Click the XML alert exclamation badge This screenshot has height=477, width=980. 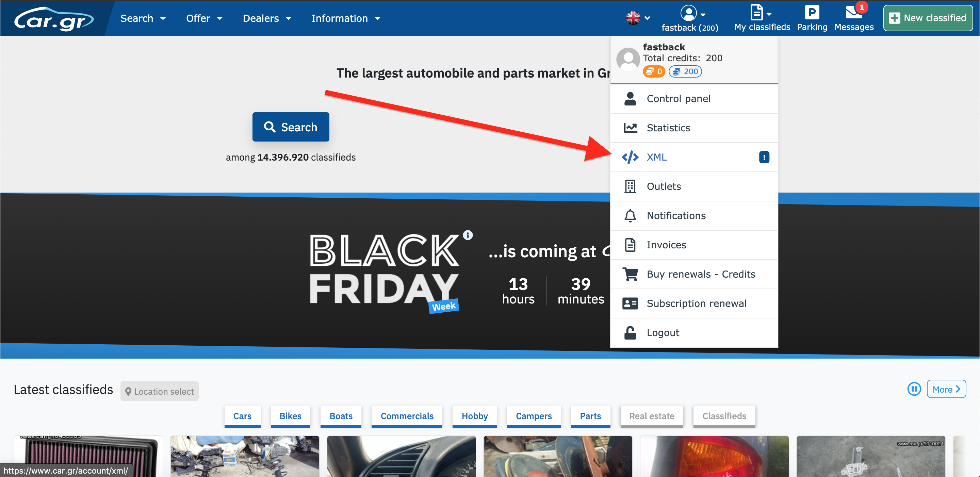764,157
